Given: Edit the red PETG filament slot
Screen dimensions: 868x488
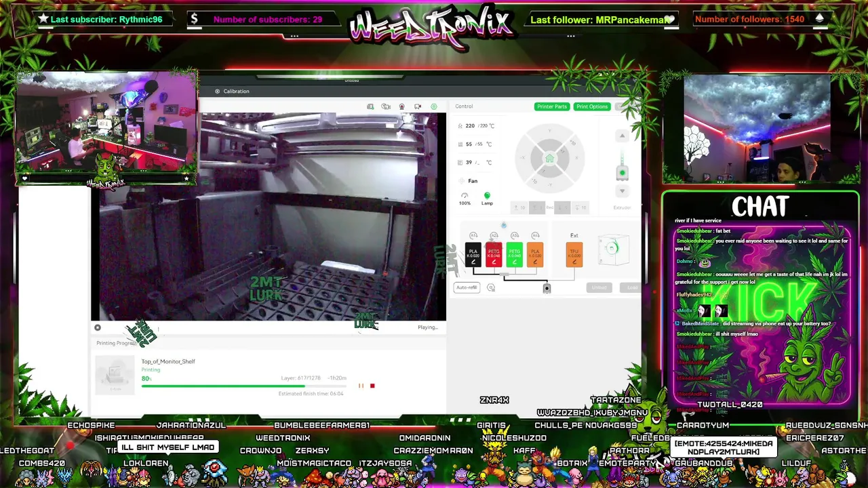Looking at the screenshot, I should (494, 254).
